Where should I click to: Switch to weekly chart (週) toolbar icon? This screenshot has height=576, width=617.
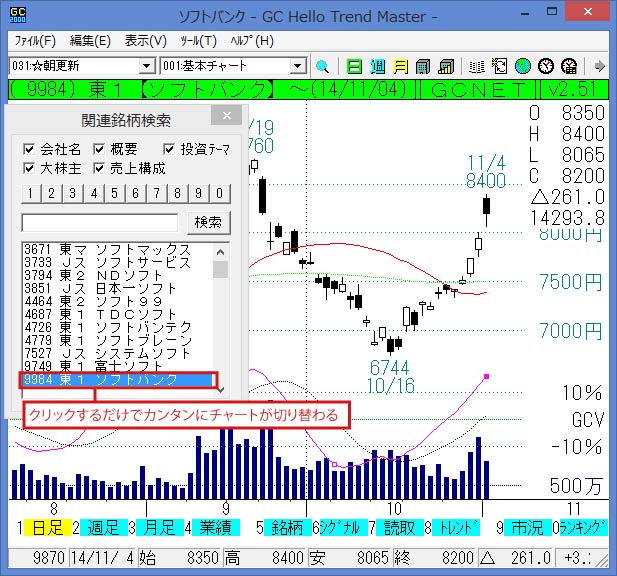click(377, 66)
